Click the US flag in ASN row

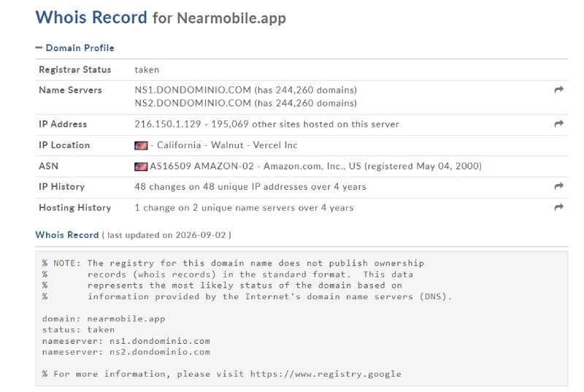pyautogui.click(x=141, y=166)
